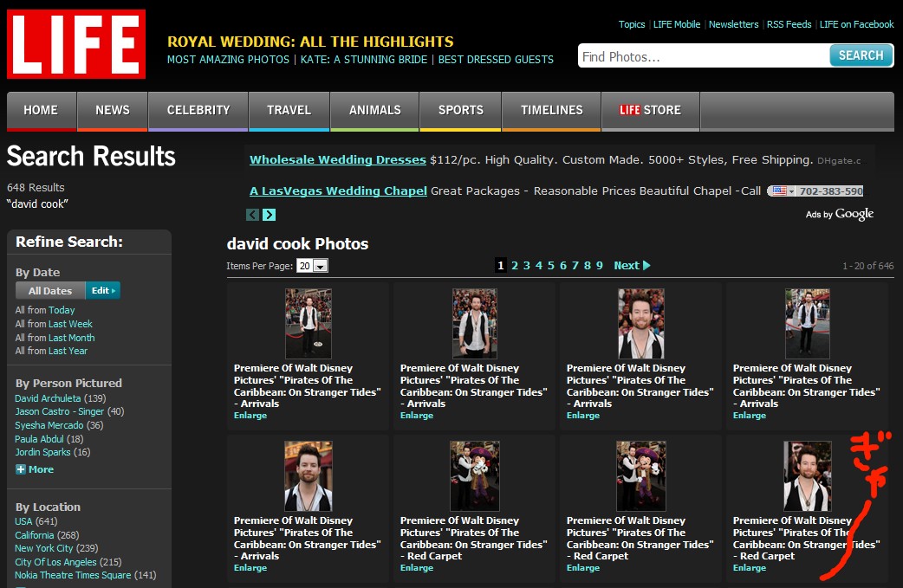Click the Next page link
Viewport: 903px width, 588px height.
coord(632,265)
